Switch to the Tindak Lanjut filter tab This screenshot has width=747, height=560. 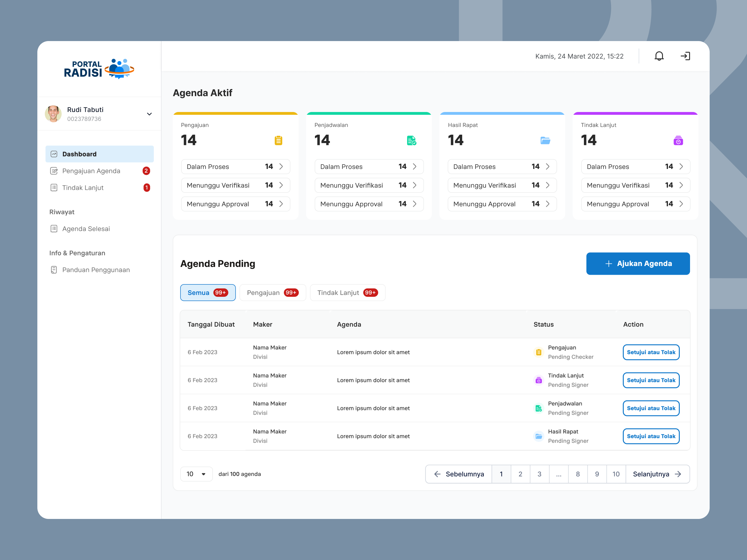pyautogui.click(x=347, y=292)
